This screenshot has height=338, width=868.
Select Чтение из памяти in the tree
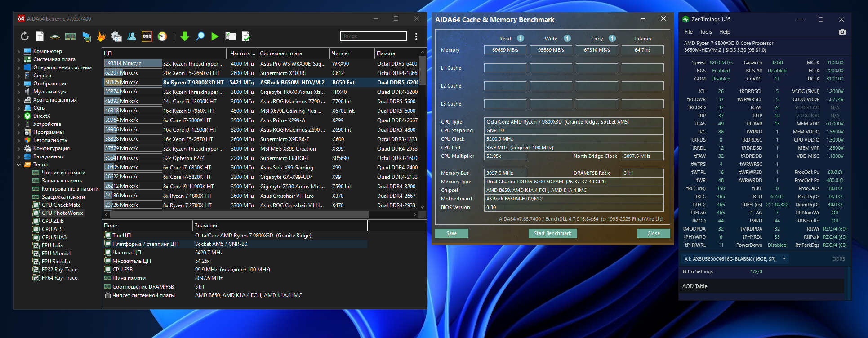(x=63, y=173)
